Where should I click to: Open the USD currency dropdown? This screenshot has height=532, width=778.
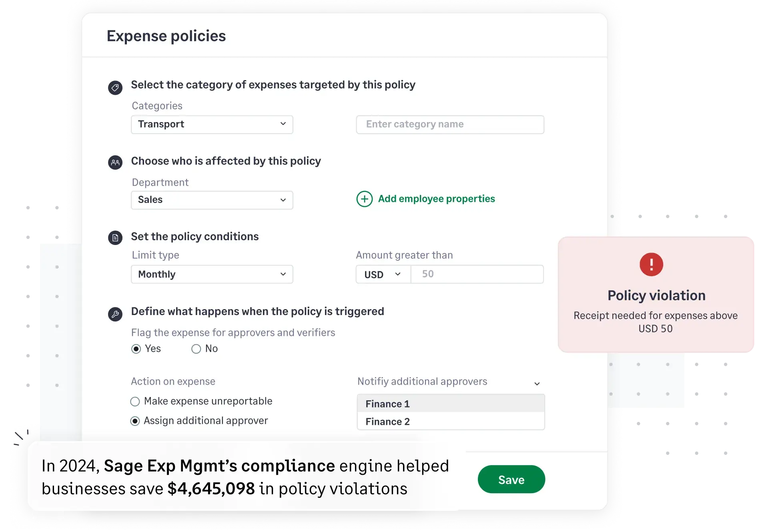[x=382, y=274]
